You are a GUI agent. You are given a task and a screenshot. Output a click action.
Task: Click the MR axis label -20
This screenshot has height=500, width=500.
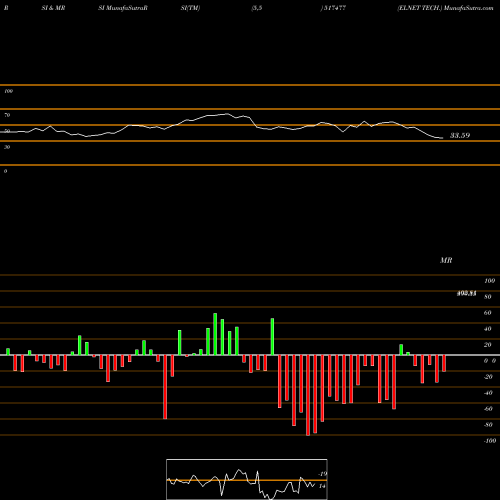click(488, 377)
